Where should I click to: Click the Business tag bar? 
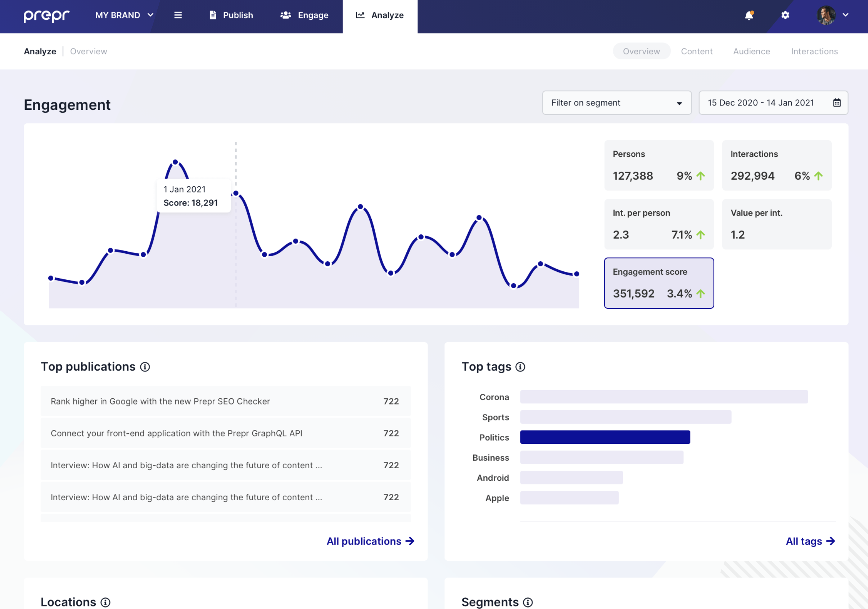click(x=601, y=457)
